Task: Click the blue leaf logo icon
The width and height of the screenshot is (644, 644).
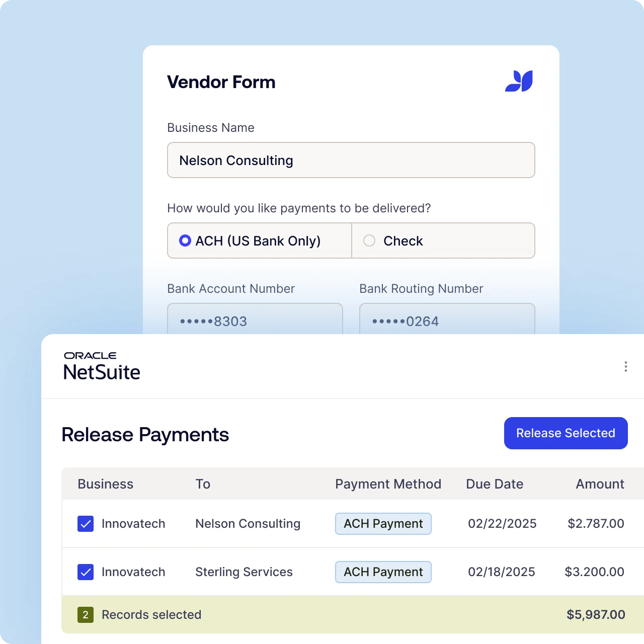Action: coord(519,81)
